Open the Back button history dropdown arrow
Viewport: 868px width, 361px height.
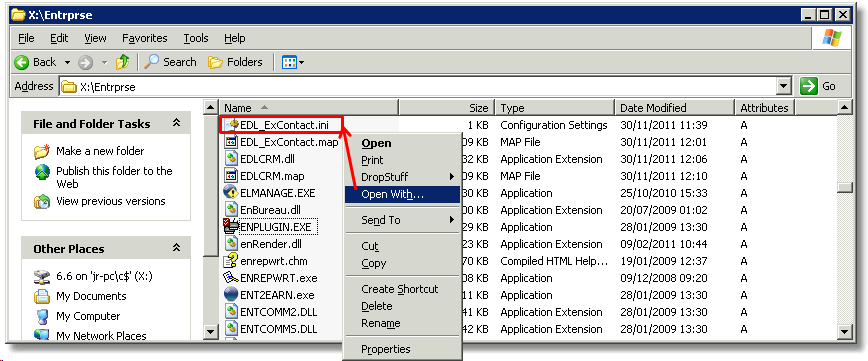click(68, 63)
